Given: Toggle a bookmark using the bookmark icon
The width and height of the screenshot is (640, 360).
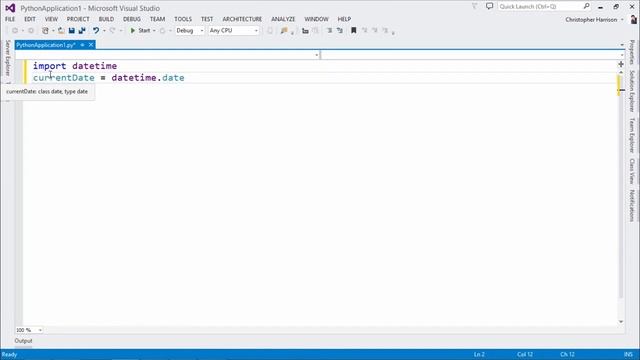Looking at the screenshot, I should [353, 31].
